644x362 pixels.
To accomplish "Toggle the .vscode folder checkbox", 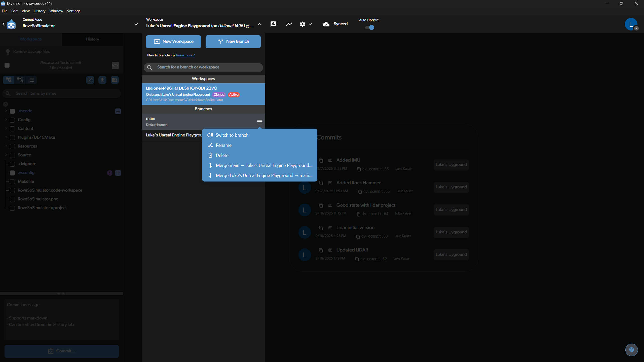I will coord(12,111).
